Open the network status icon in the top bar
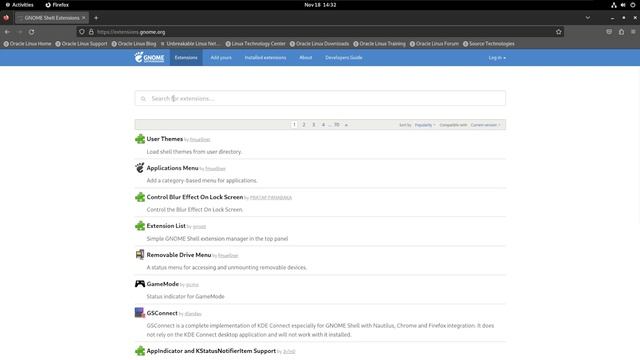Viewport: 640px width, 360px height. (x=613, y=5)
